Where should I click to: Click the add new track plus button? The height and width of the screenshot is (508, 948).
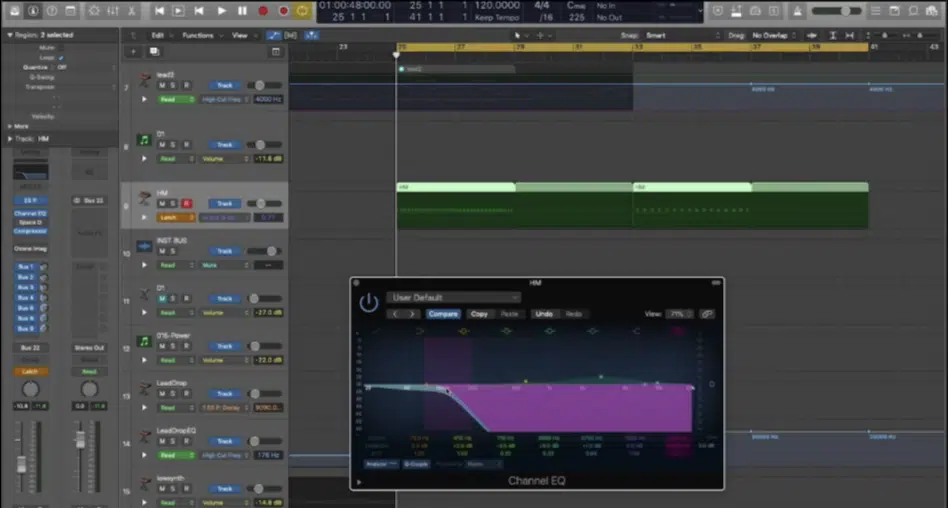(x=133, y=51)
